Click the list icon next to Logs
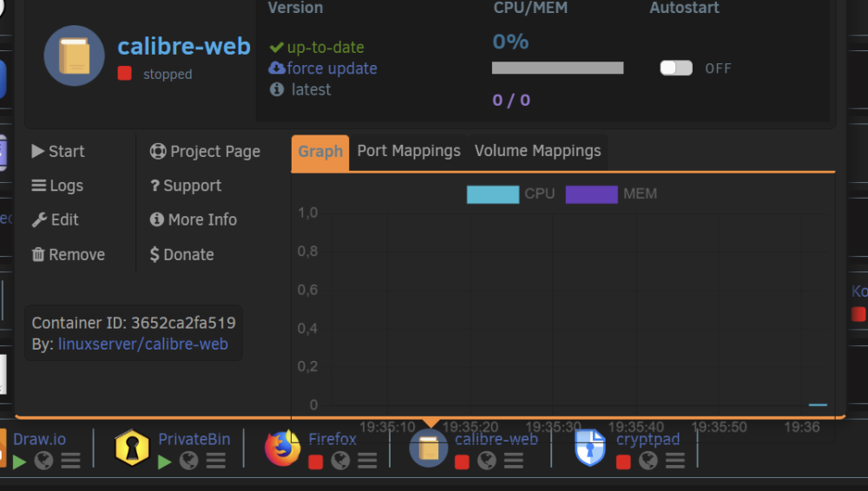The image size is (868, 491). [x=39, y=186]
